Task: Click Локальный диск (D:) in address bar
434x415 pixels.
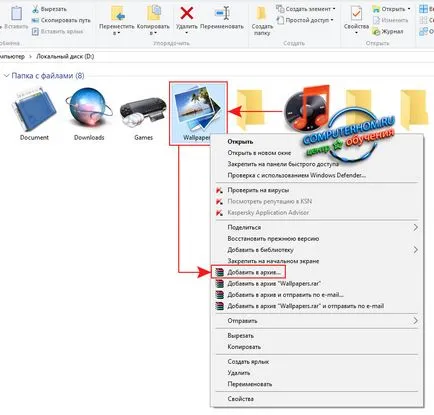Action: [65, 56]
